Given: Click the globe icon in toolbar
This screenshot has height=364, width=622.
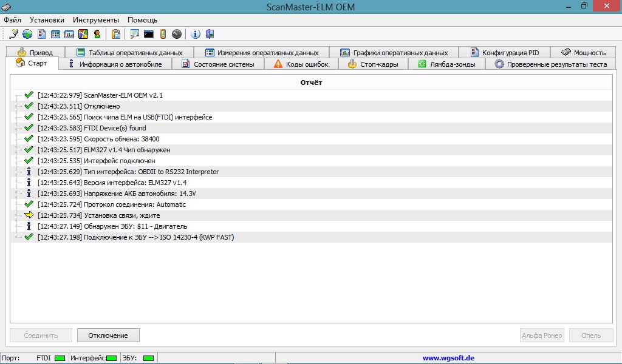Looking at the screenshot, I should point(27,34).
